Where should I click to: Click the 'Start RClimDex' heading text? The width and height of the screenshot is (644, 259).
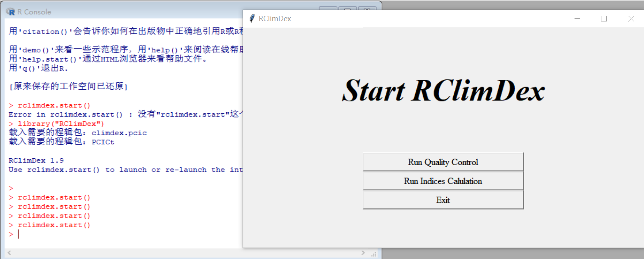click(x=443, y=91)
